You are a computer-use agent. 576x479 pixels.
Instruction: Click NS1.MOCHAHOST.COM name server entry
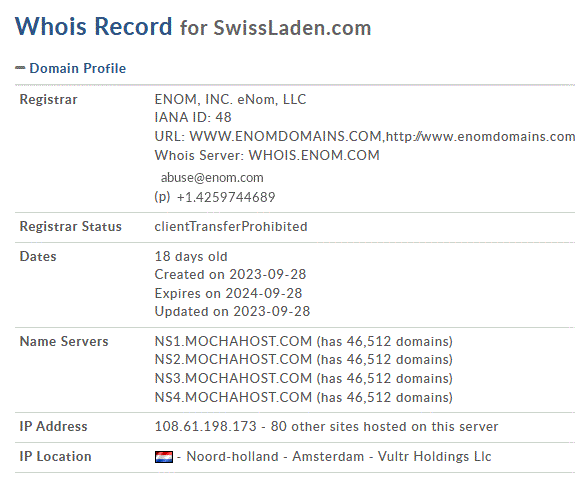pyautogui.click(x=233, y=341)
